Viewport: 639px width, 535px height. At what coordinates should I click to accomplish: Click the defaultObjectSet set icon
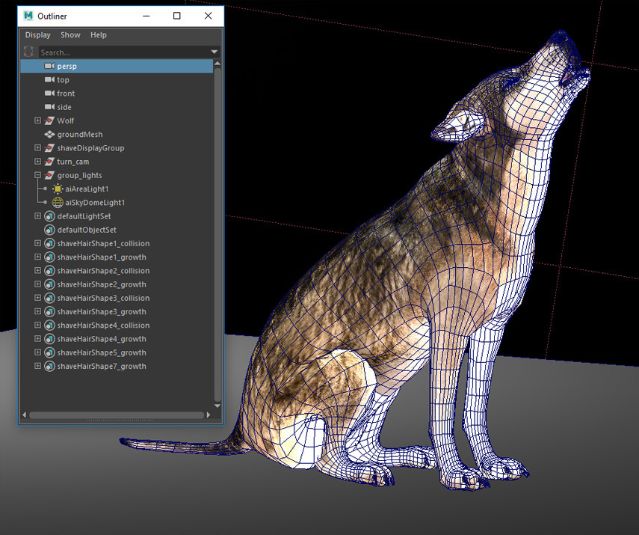pyautogui.click(x=50, y=229)
